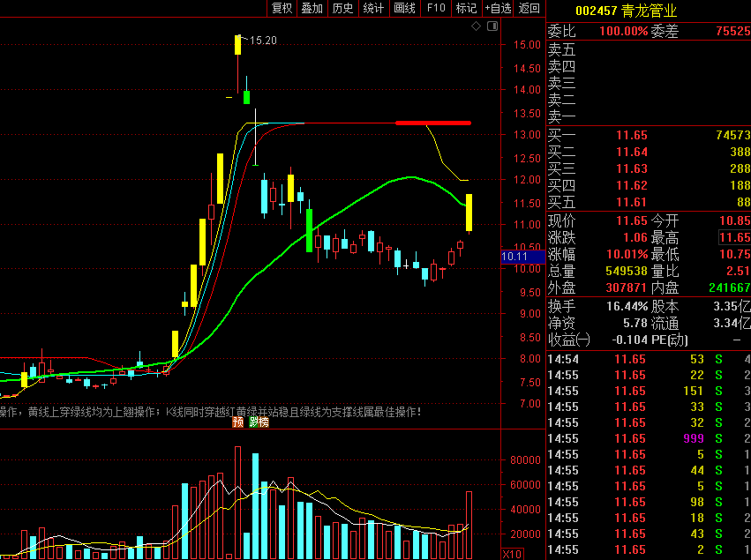Click the 15.00 price axis label

[x=527, y=45]
